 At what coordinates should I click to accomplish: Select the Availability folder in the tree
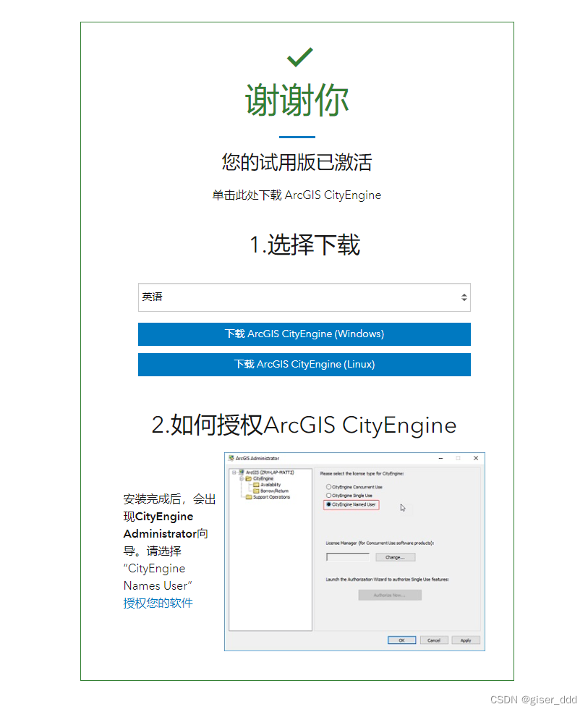pyautogui.click(x=267, y=485)
